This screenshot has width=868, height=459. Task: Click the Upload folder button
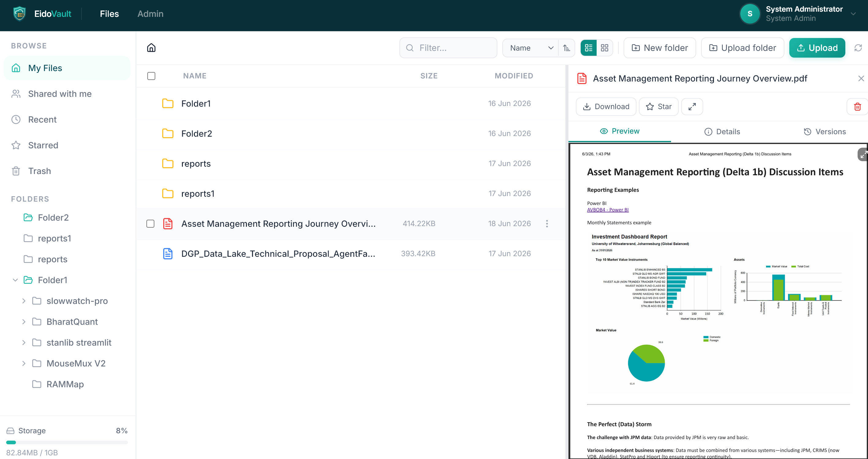pos(742,48)
